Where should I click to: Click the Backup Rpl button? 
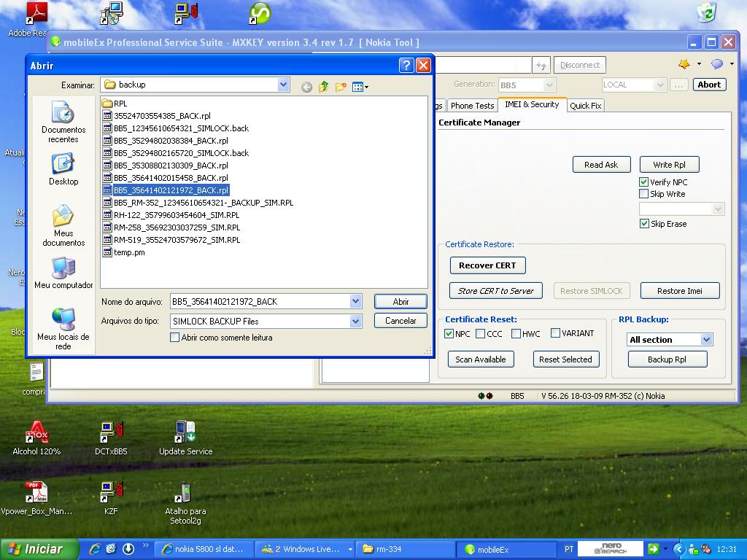[x=667, y=359]
